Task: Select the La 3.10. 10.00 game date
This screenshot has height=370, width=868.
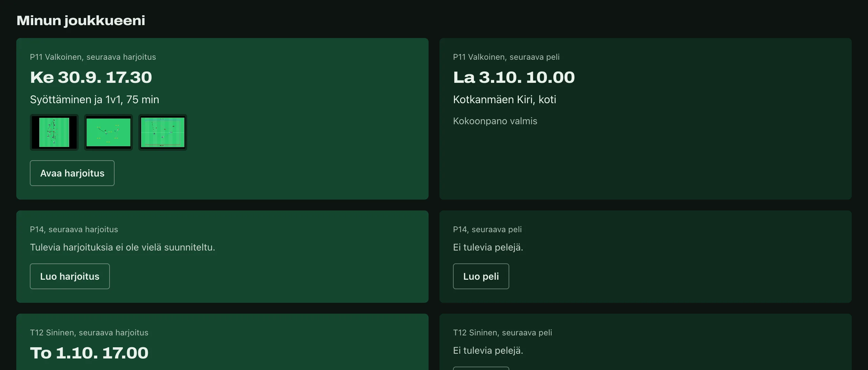Action: pos(514,77)
